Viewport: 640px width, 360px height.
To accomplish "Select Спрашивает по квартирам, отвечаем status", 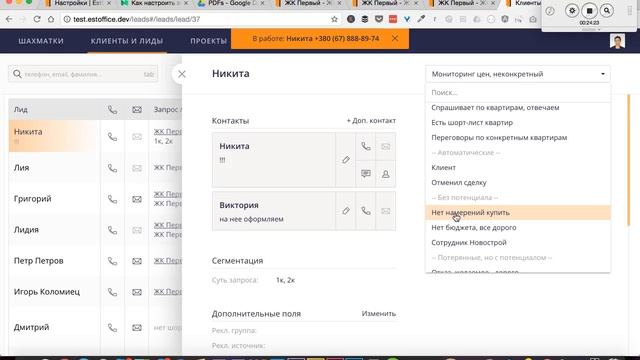I will coord(518,108).
